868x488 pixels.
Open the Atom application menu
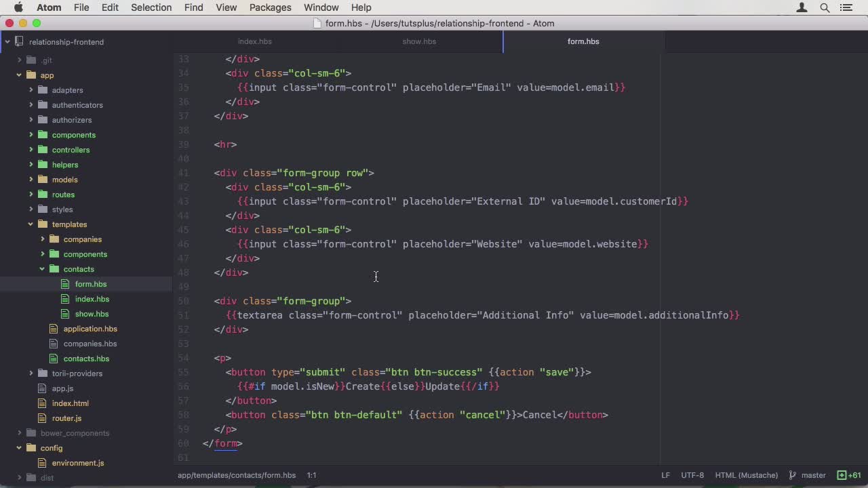pyautogui.click(x=49, y=7)
